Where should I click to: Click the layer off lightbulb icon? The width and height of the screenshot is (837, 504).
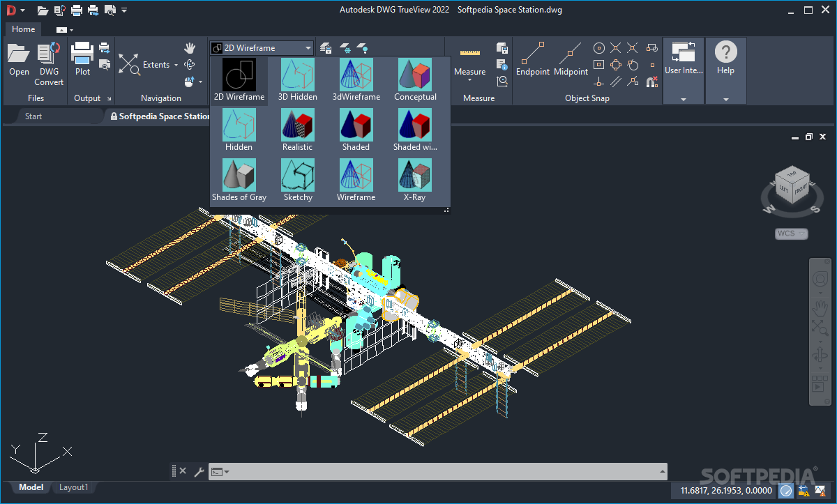pos(363,48)
